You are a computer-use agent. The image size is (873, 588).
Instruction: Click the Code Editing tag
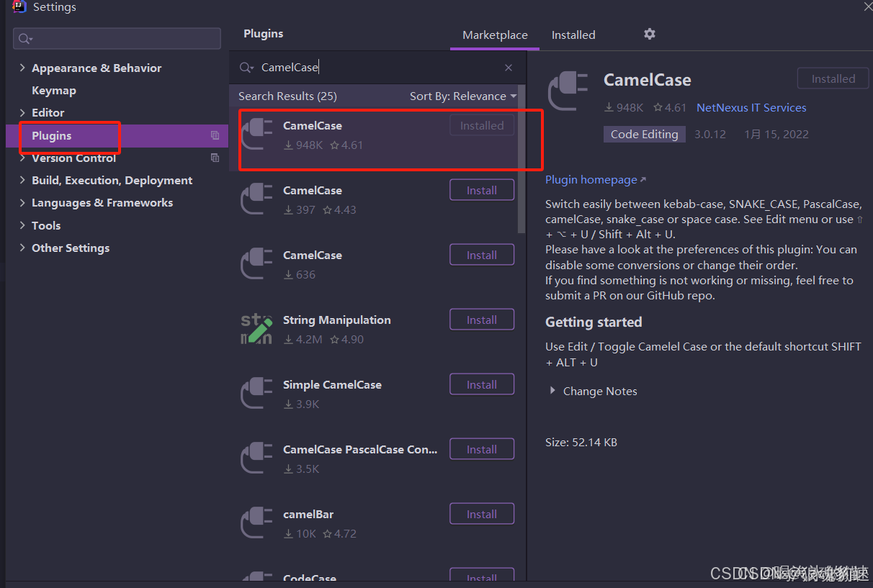[645, 134]
